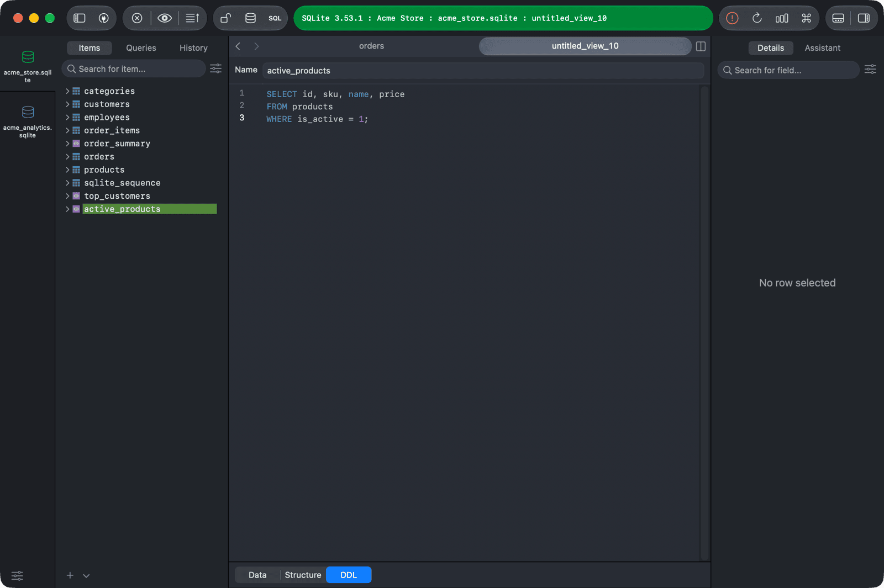The height and width of the screenshot is (588, 884).
Task: Click the Search for item field
Action: [133, 68]
